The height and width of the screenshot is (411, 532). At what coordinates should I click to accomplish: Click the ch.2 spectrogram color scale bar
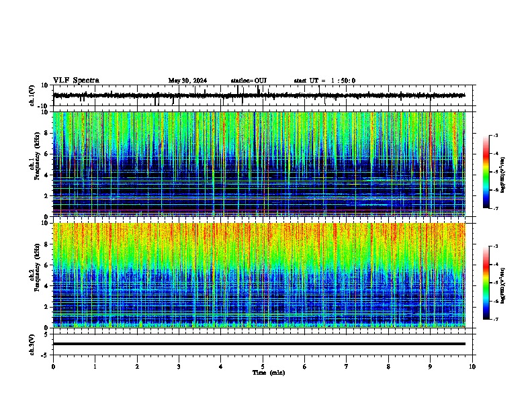[x=486, y=283]
